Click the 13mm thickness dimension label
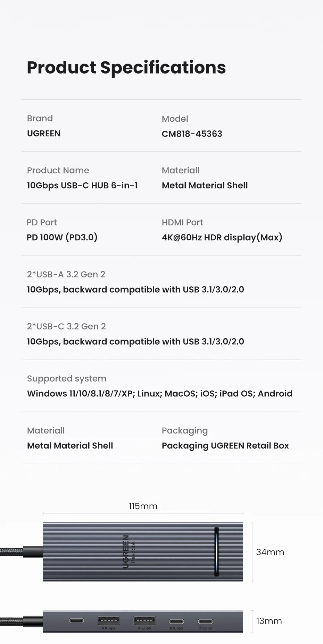323x644 pixels. (269, 621)
